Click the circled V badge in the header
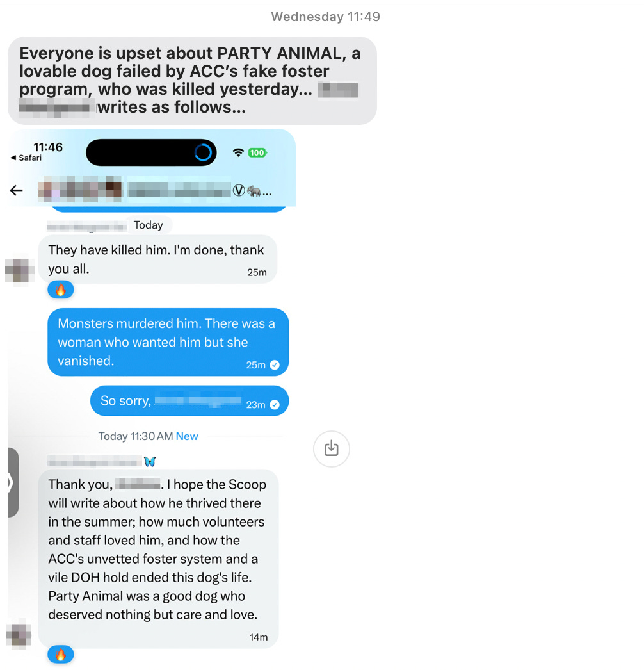Screen dimensions: 644x670 coord(239,191)
